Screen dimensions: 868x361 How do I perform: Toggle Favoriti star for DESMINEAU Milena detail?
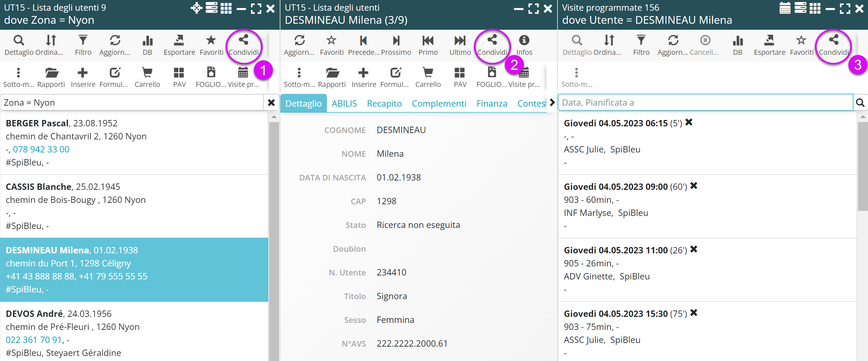click(332, 45)
